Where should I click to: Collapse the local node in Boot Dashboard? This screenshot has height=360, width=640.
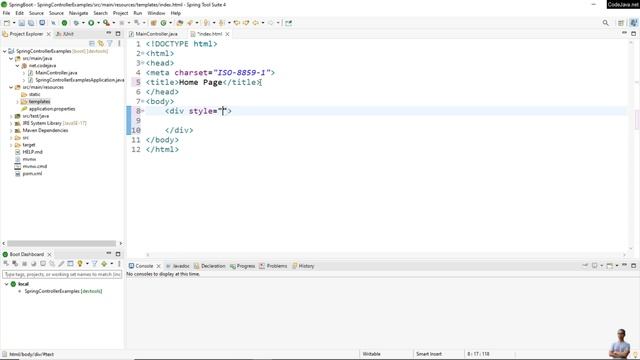(6, 284)
